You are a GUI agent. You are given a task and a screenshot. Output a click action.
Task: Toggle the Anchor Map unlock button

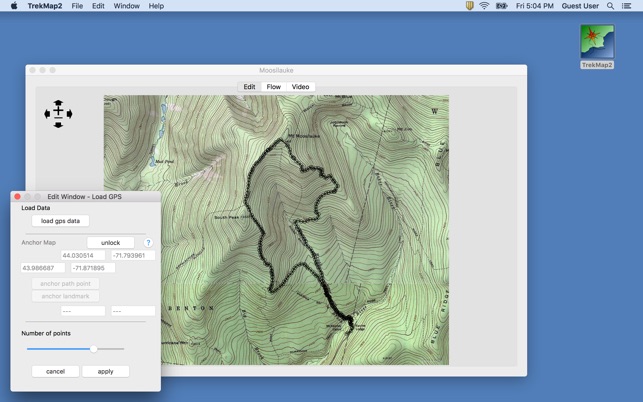pyautogui.click(x=110, y=243)
